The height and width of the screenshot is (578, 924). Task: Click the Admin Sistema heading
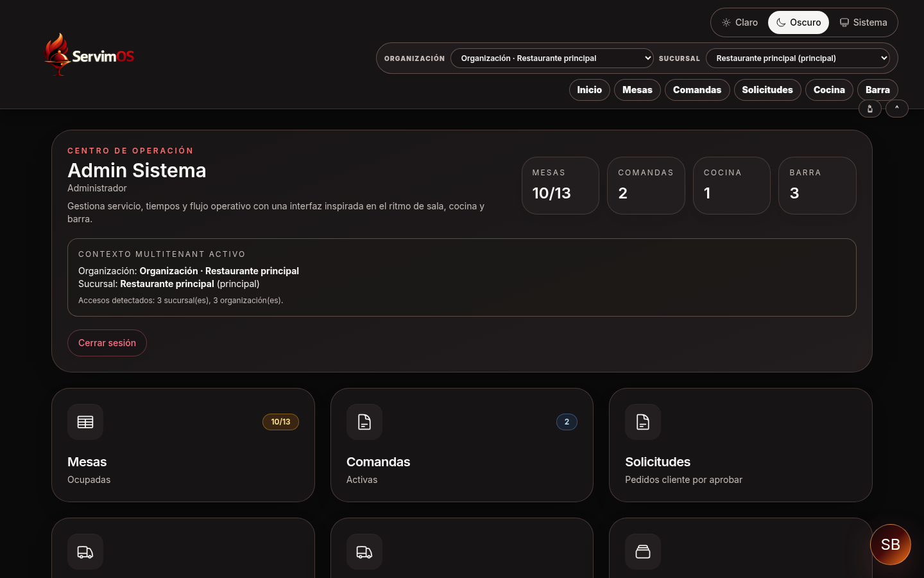pos(137,170)
